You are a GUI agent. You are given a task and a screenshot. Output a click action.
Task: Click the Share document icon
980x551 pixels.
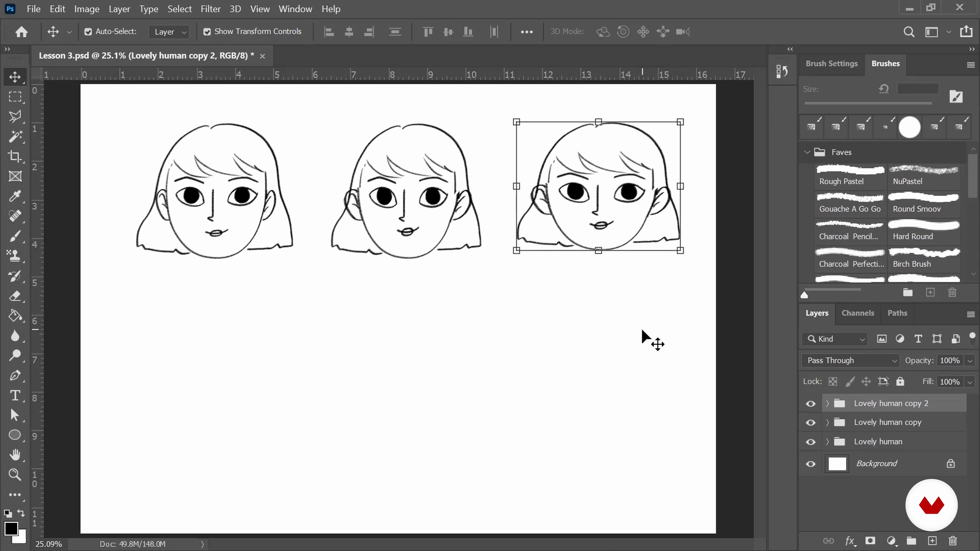tap(966, 32)
